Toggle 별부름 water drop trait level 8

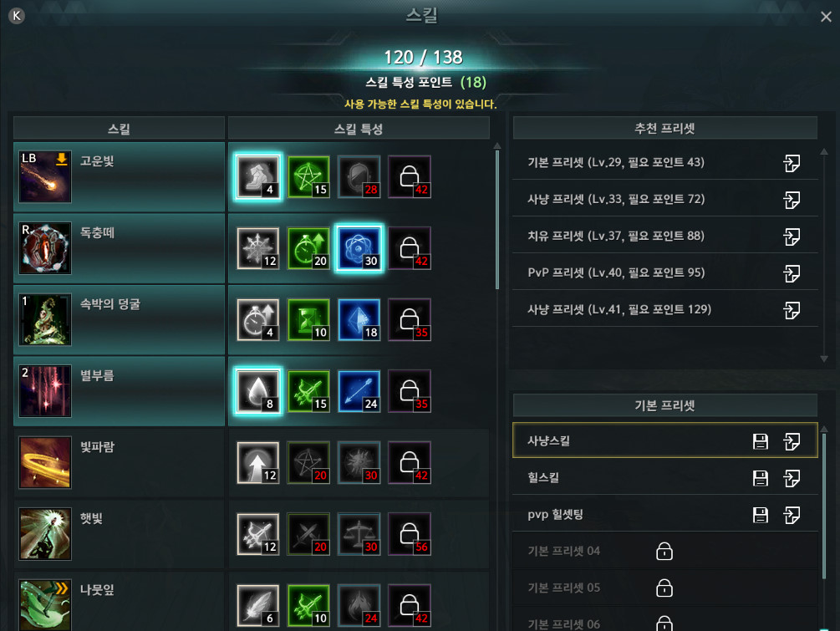(x=257, y=391)
